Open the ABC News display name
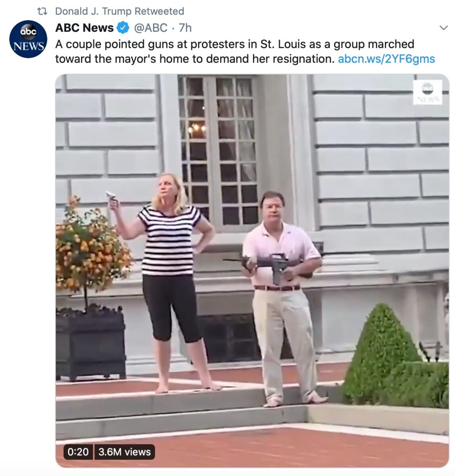 pos(84,28)
